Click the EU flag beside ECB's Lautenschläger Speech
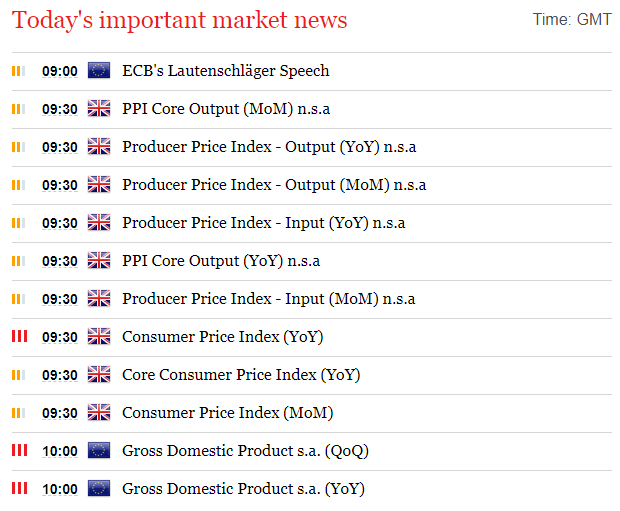Image resolution: width=620 pixels, height=511 pixels. [99, 70]
